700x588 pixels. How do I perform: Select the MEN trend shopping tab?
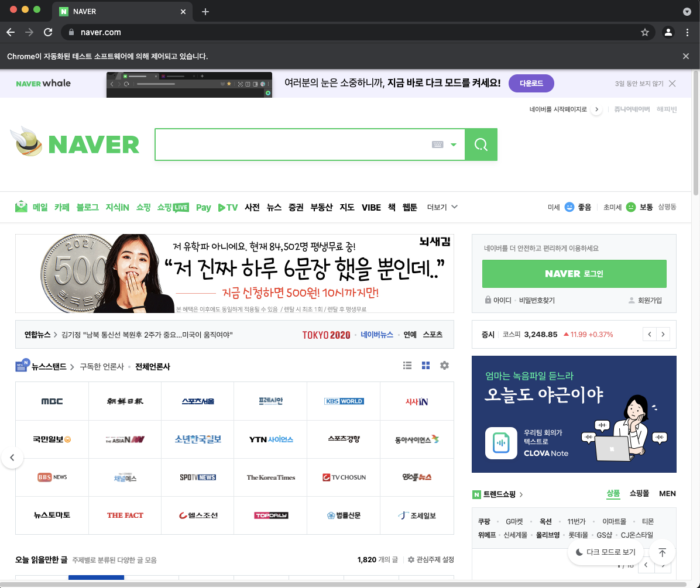pyautogui.click(x=667, y=493)
